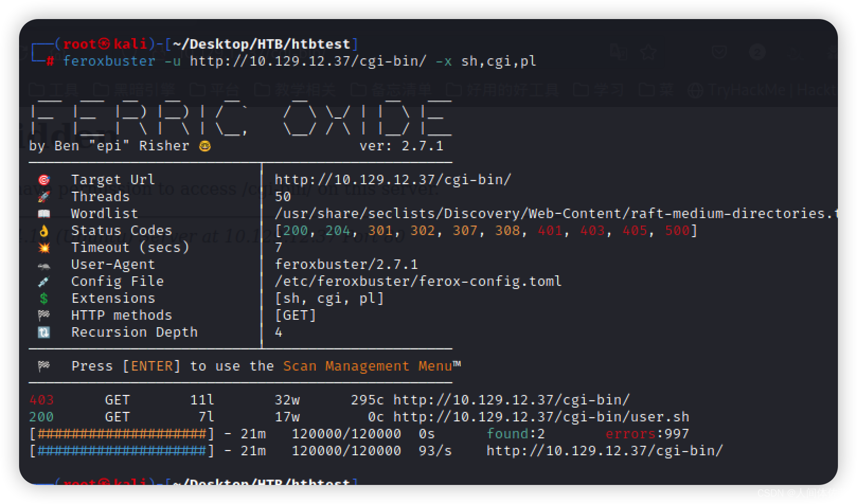Click the Timeout value '7'
The height and width of the screenshot is (504, 857).
[279, 248]
